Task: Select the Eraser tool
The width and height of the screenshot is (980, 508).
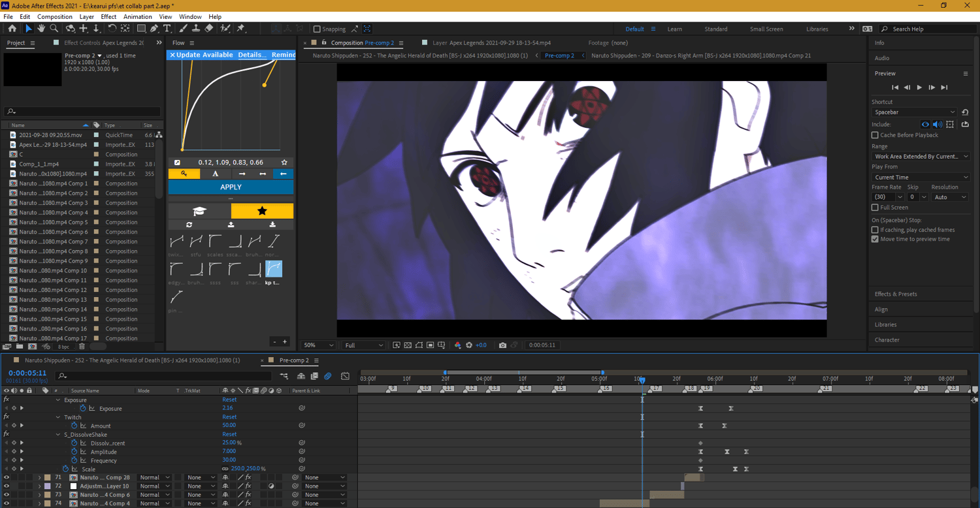Action: coord(208,29)
